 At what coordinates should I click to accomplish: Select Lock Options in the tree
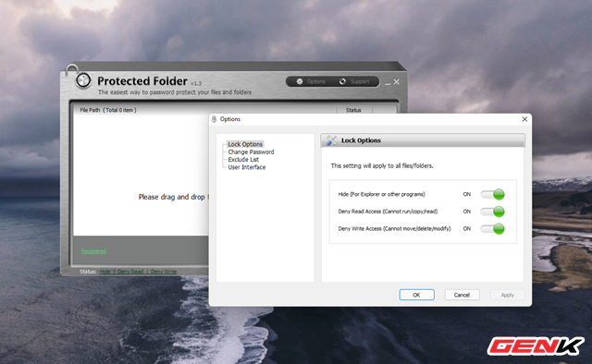coord(245,144)
